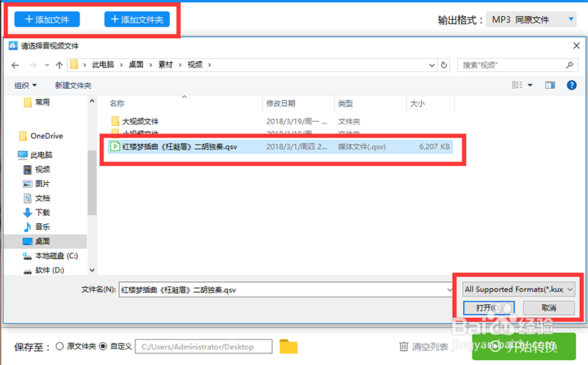
Task: Toggle the preview pane icon
Action: (550, 85)
